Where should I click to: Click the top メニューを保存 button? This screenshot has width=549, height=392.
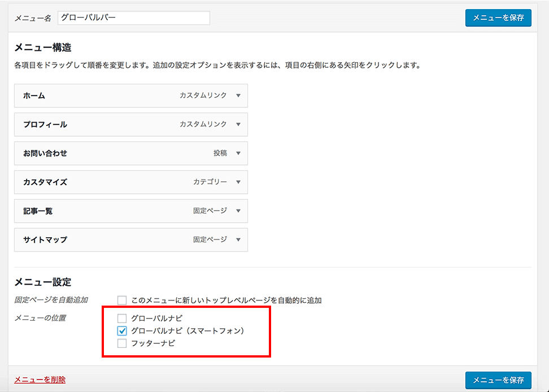[498, 18]
